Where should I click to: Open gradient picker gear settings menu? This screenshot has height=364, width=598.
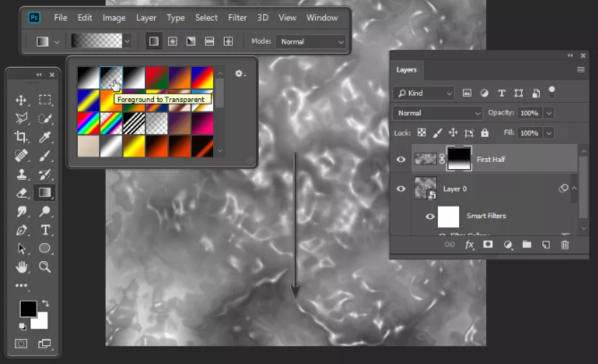click(240, 73)
